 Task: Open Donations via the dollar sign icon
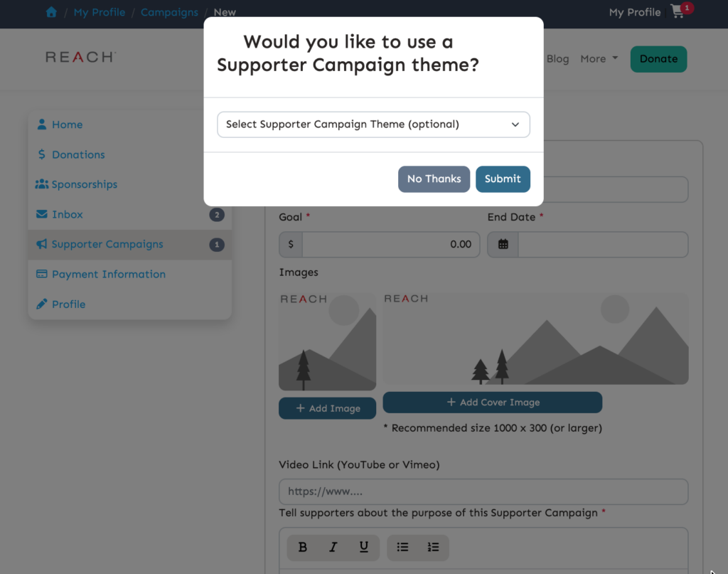[x=43, y=154]
